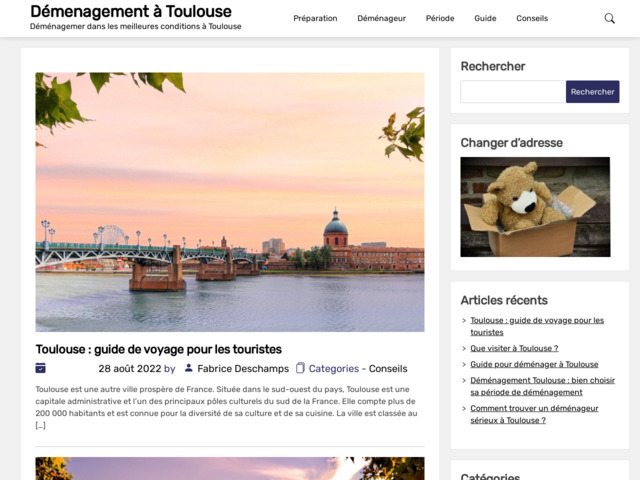The width and height of the screenshot is (640, 480).
Task: Open the Conseils navigation item
Action: [x=532, y=18]
